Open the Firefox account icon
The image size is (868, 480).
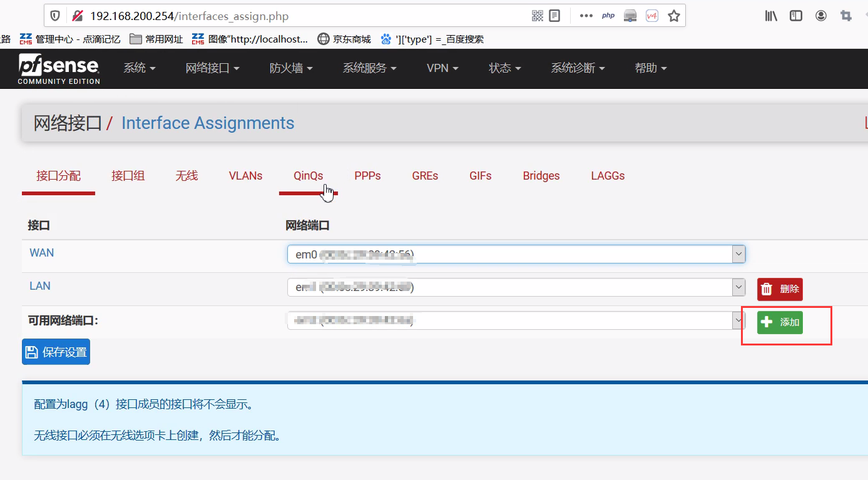[x=821, y=16]
